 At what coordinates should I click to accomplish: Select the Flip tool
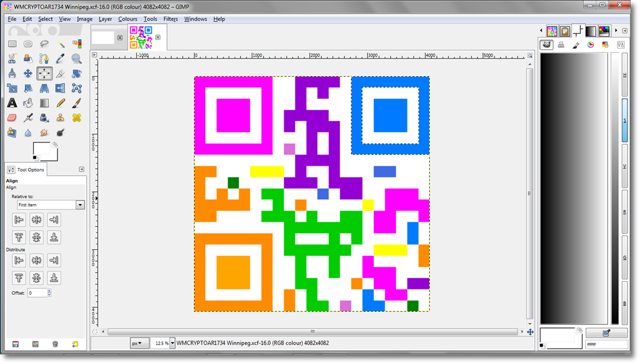pyautogui.click(x=60, y=88)
